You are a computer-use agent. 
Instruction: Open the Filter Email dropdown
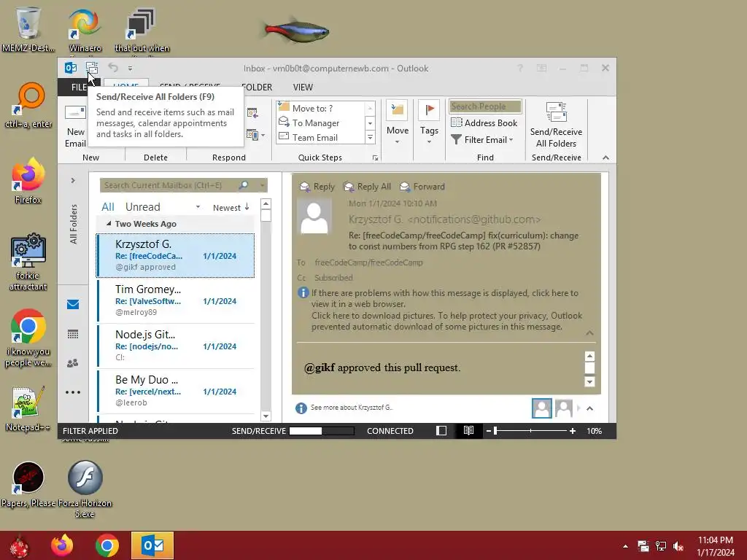[482, 139]
